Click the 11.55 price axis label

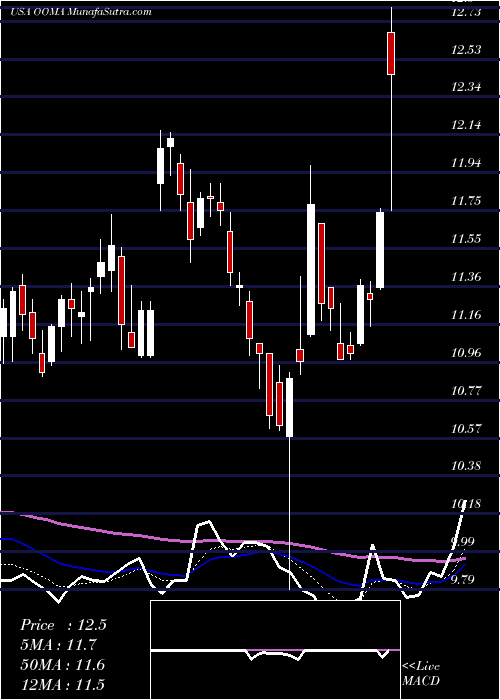point(466,239)
